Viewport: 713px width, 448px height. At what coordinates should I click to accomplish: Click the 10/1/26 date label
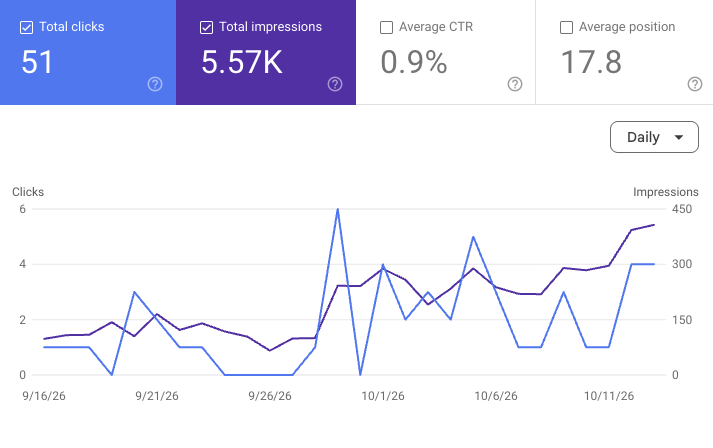tap(383, 396)
